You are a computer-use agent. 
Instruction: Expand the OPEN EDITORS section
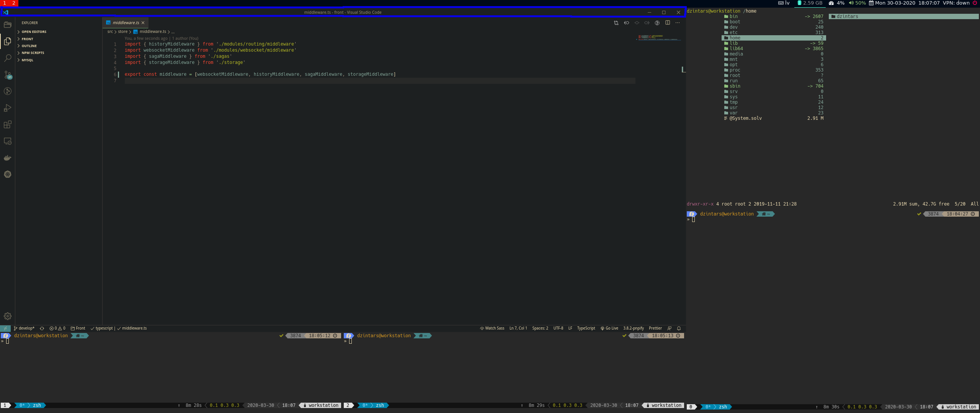pyautogui.click(x=34, y=32)
